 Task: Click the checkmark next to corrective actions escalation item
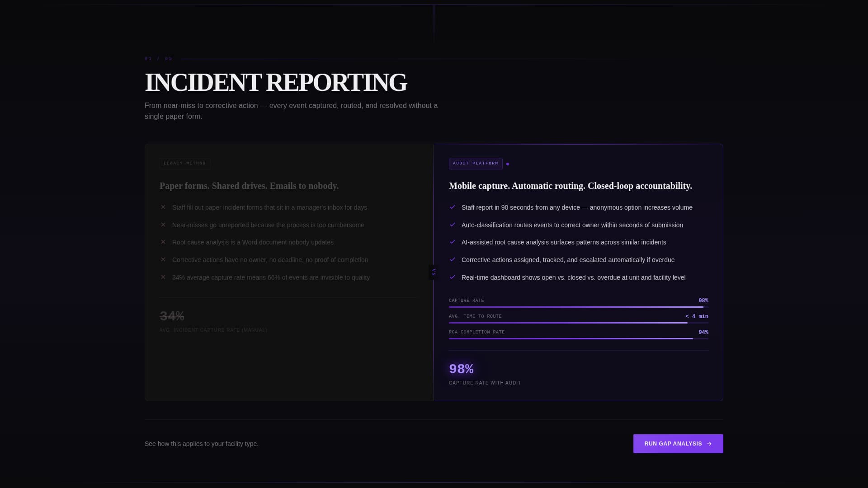[x=453, y=259]
